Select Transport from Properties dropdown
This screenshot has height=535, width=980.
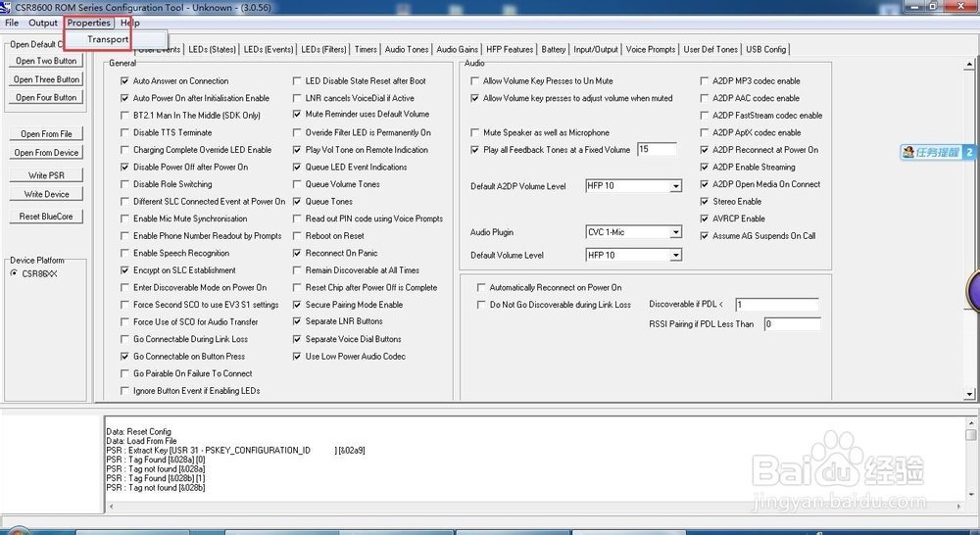coord(108,39)
